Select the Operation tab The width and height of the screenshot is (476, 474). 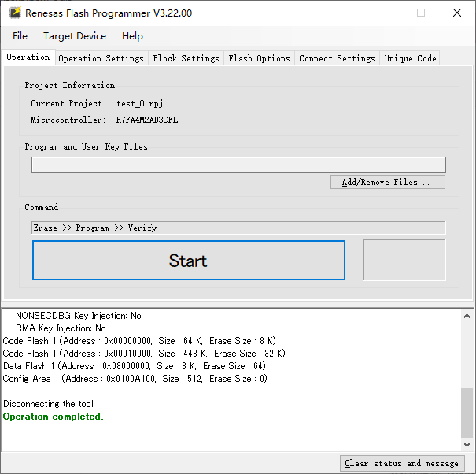pyautogui.click(x=28, y=57)
